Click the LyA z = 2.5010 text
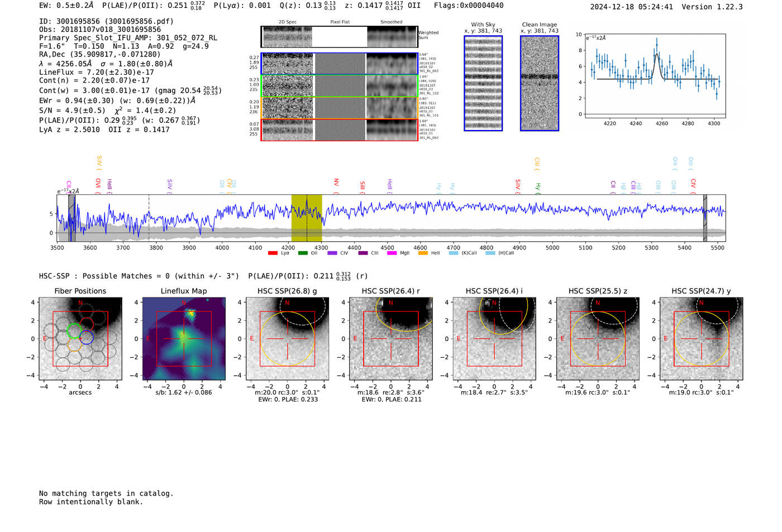782x532 pixels. point(70,130)
